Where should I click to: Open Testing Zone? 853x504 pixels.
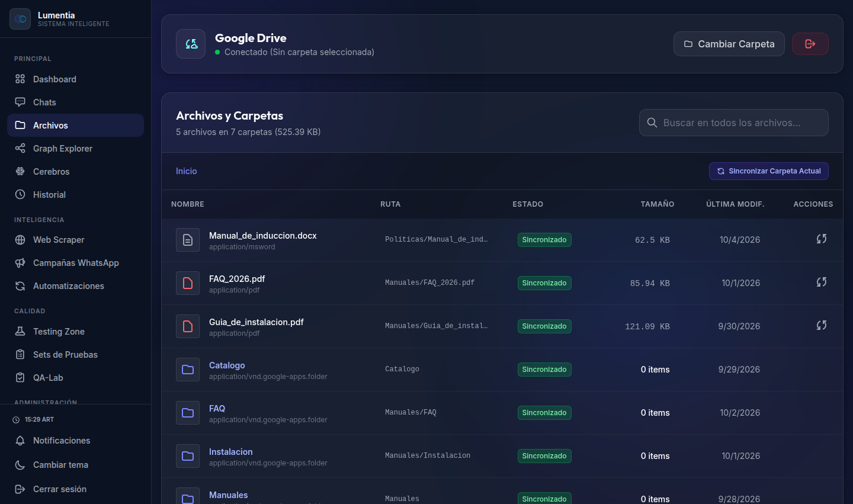click(75, 332)
